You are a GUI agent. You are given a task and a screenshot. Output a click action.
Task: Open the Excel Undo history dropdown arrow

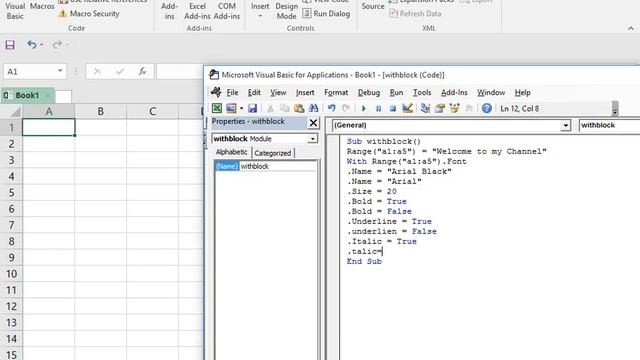(x=42, y=44)
